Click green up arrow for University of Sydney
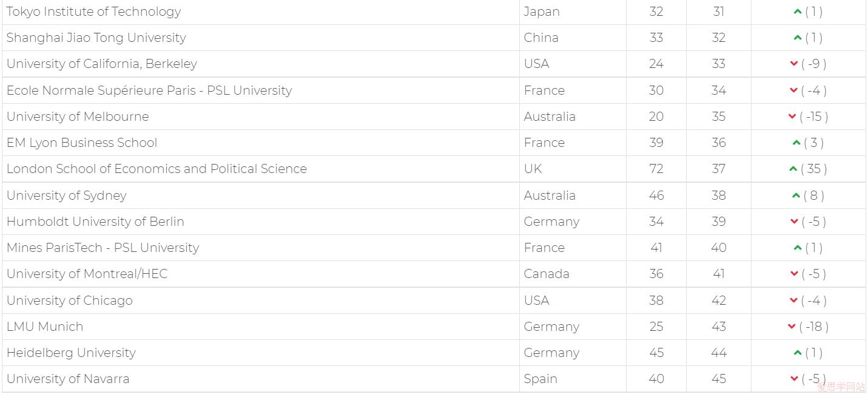This screenshot has height=394, width=868. click(796, 195)
